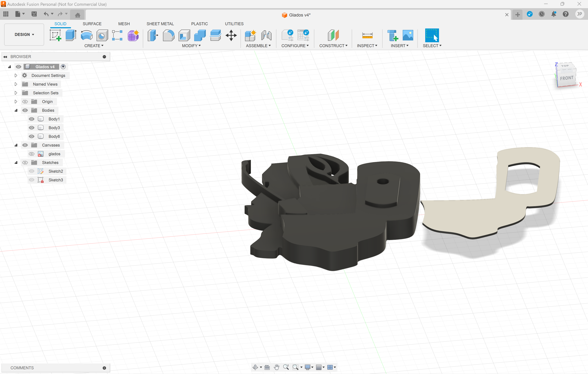The width and height of the screenshot is (588, 374).
Task: Switch to the SHEET METAL tab
Action: 160,24
